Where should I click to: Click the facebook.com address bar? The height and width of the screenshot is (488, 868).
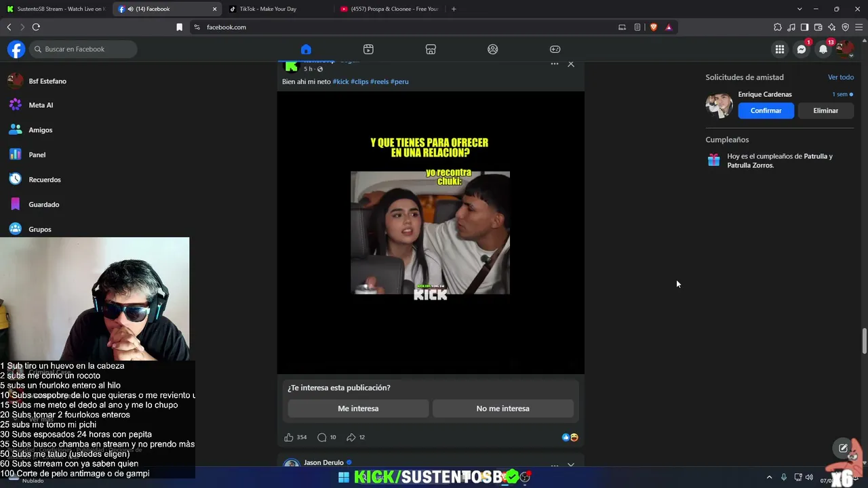pyautogui.click(x=407, y=27)
